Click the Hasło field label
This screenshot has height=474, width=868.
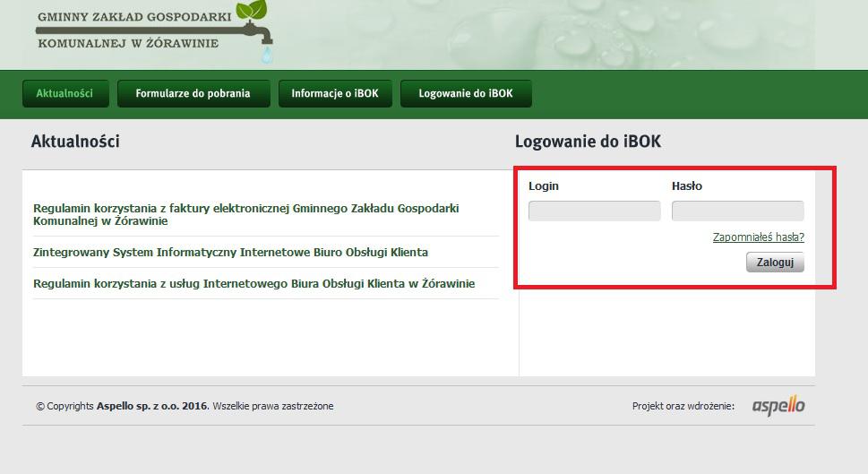(687, 186)
